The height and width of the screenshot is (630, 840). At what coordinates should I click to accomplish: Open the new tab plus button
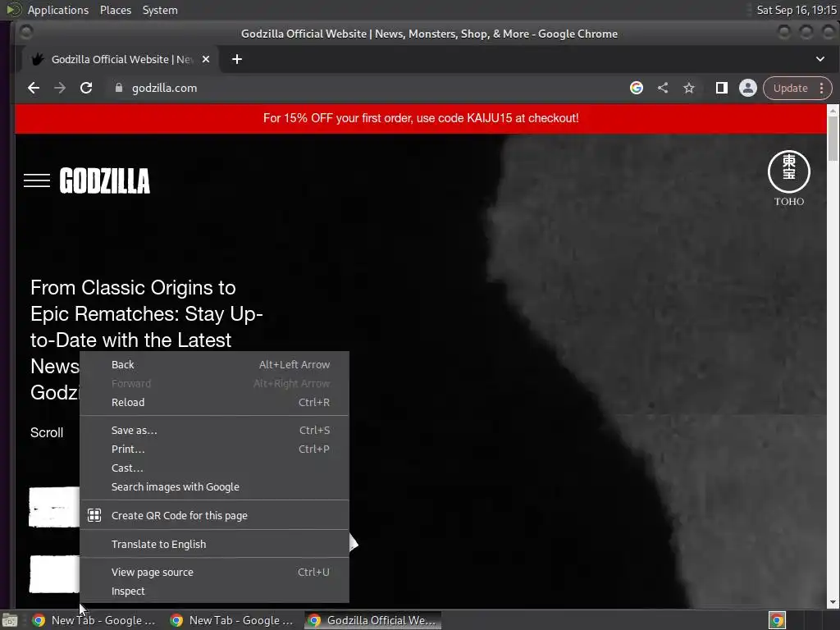pos(237,59)
